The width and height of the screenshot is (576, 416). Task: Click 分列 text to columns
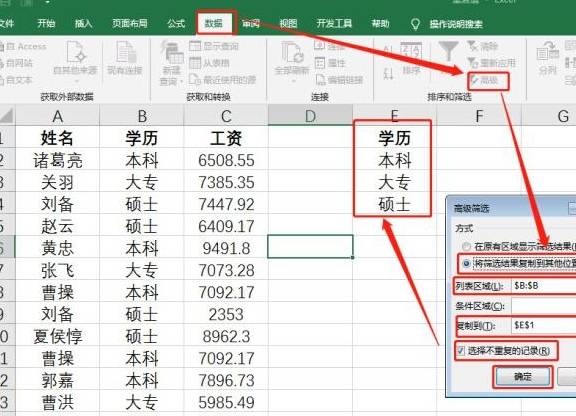[548, 59]
